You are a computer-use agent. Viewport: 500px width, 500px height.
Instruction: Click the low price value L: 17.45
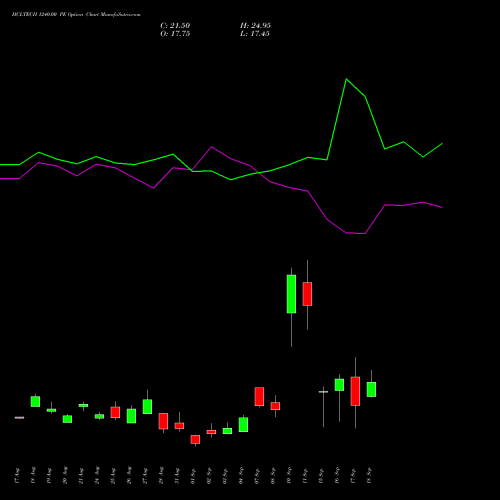click(x=255, y=34)
